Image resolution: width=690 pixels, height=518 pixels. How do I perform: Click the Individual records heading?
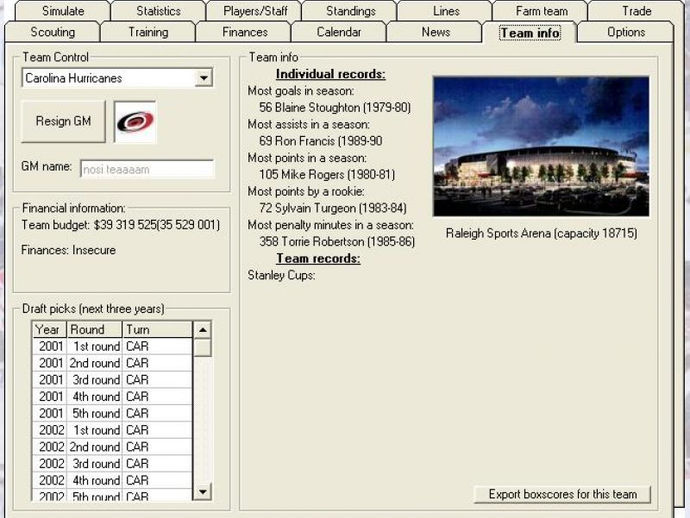coord(330,74)
